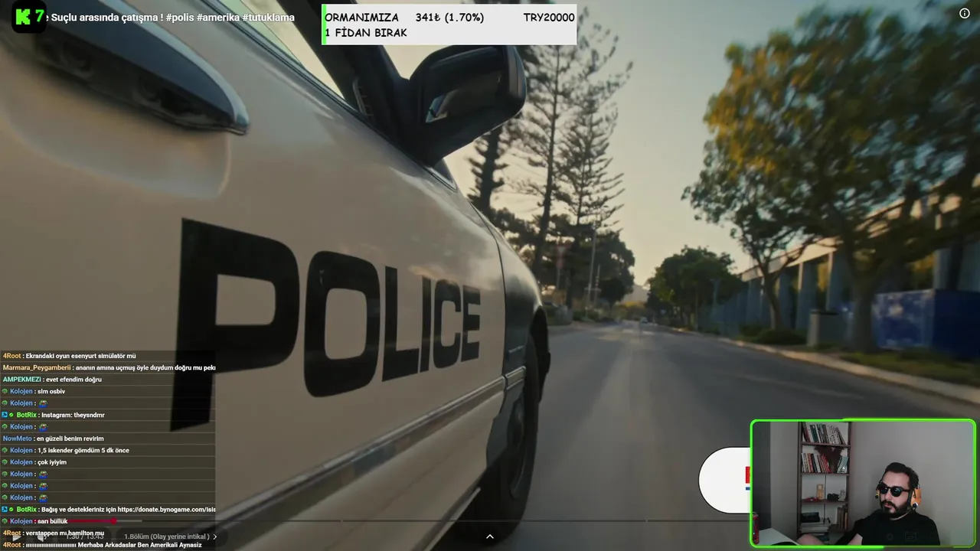Click 'Merhaba Arkadaslar Ben Amerikali Aynasiz' message

pos(102,545)
